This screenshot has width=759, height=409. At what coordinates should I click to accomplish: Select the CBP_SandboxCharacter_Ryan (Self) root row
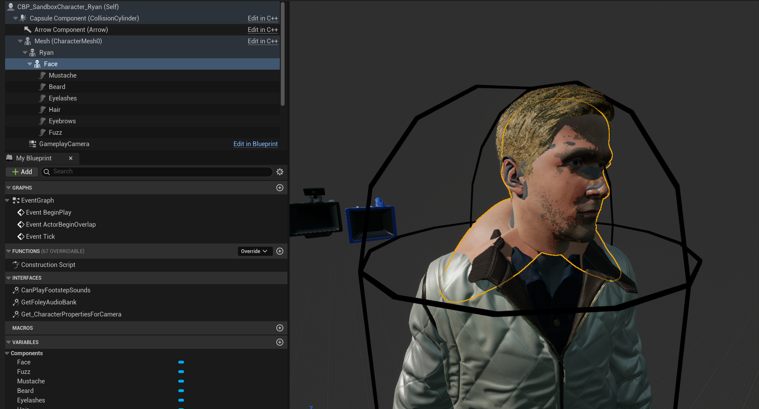[142, 7]
